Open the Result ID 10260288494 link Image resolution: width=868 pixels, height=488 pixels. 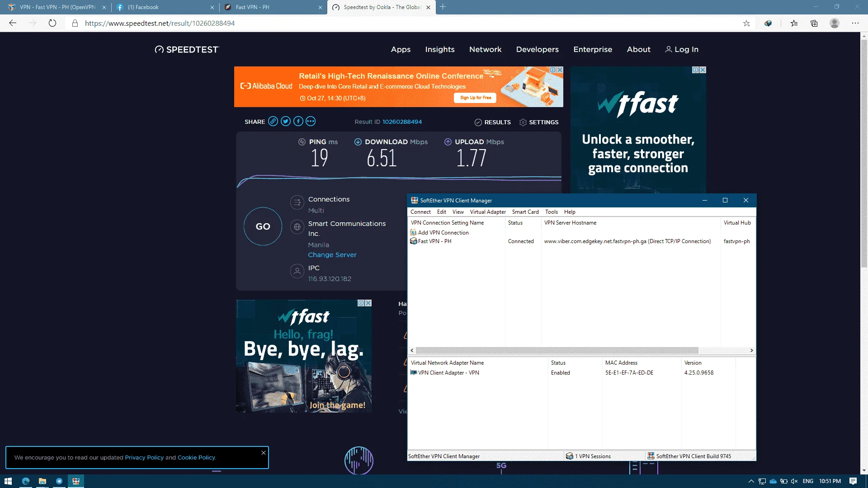pyautogui.click(x=402, y=122)
